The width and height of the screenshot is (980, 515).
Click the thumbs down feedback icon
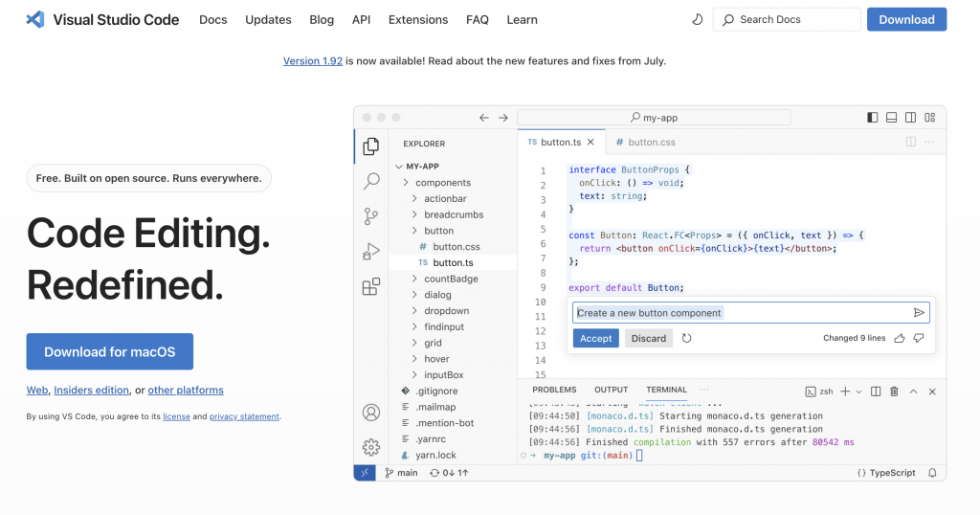pyautogui.click(x=919, y=338)
